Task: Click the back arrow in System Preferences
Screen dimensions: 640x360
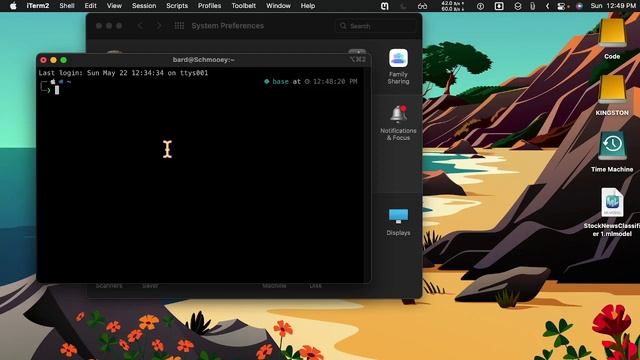Action: [140, 26]
